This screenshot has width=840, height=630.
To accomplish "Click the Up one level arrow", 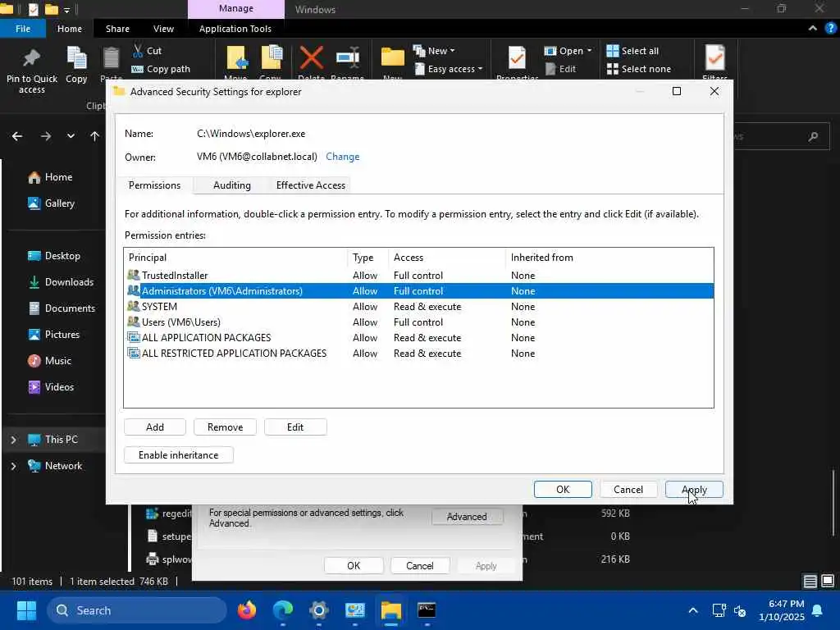I will 95,136.
